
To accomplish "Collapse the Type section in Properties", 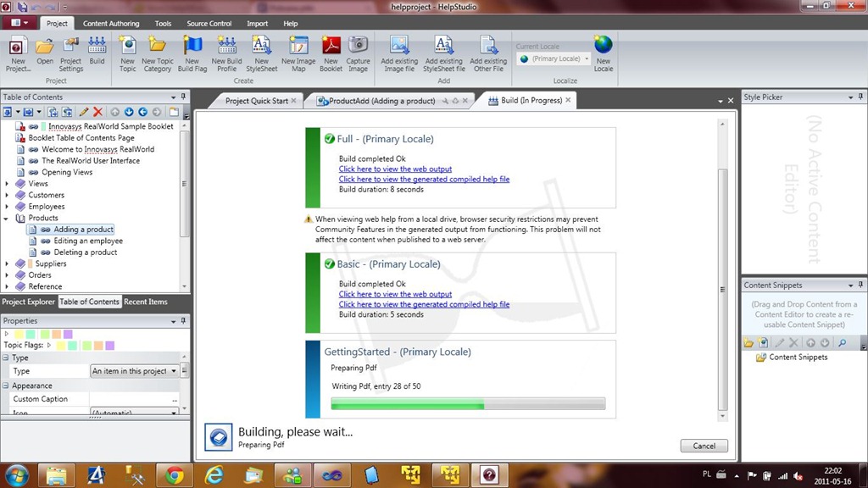I will (x=6, y=358).
